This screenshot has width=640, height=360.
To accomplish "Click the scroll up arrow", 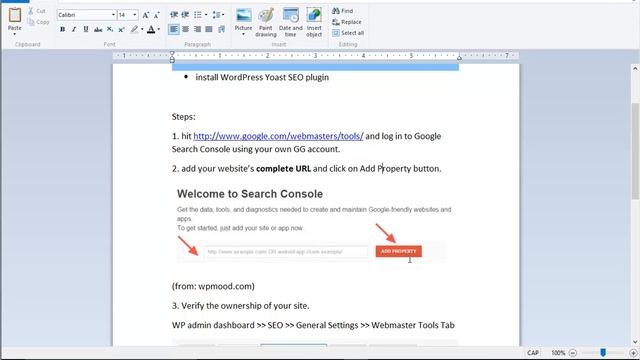I will [x=635, y=69].
